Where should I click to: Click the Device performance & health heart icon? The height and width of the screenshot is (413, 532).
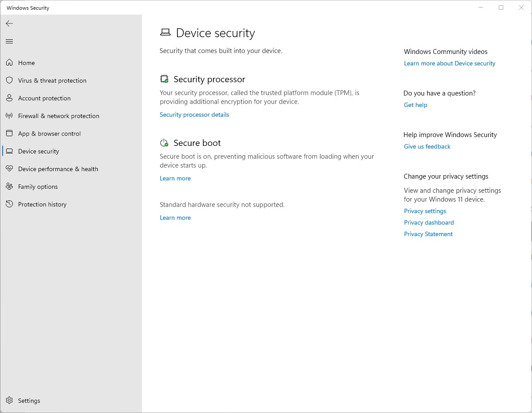[9, 169]
